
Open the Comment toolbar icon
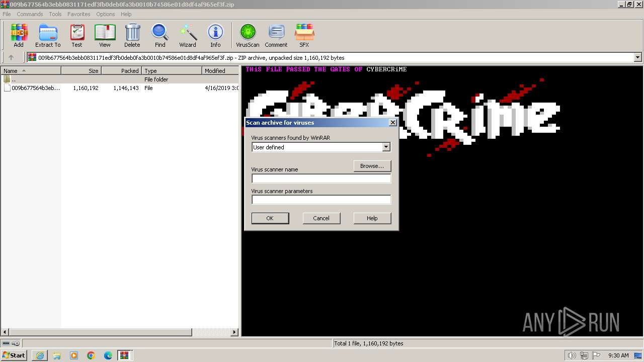[x=276, y=36]
